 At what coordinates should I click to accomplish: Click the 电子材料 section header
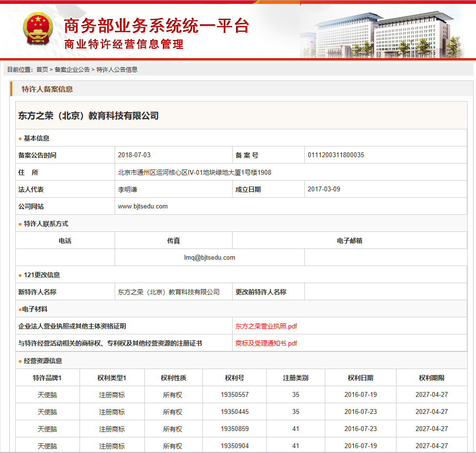coord(35,309)
